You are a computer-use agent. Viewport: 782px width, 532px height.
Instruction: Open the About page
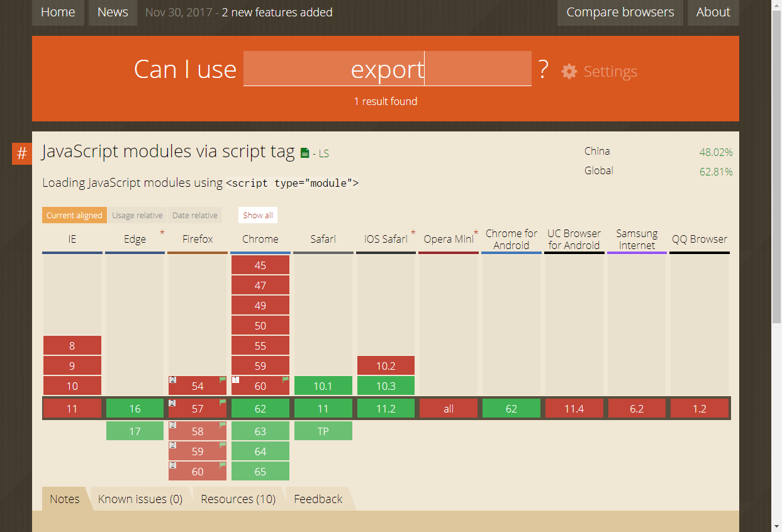point(713,13)
